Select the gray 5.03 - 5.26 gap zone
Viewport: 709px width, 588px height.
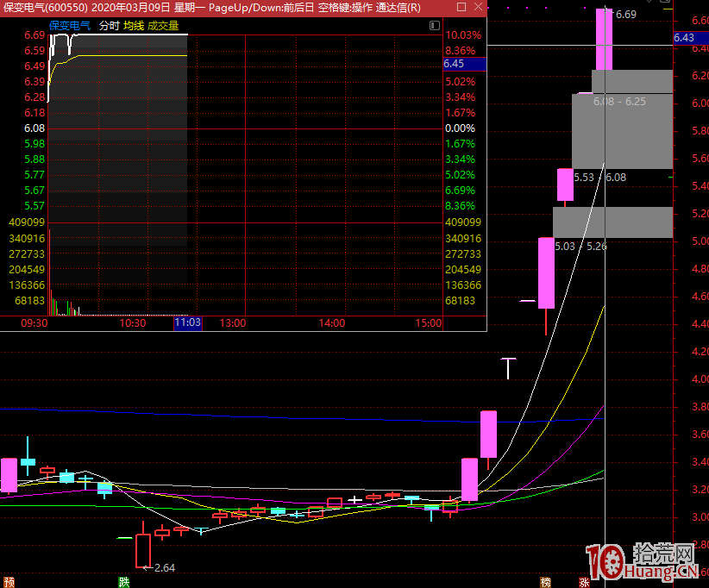pos(612,222)
